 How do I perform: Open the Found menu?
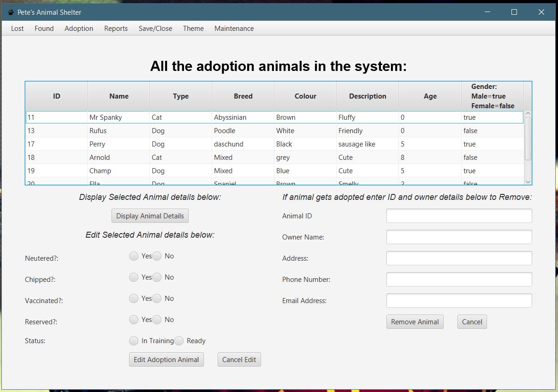point(44,29)
